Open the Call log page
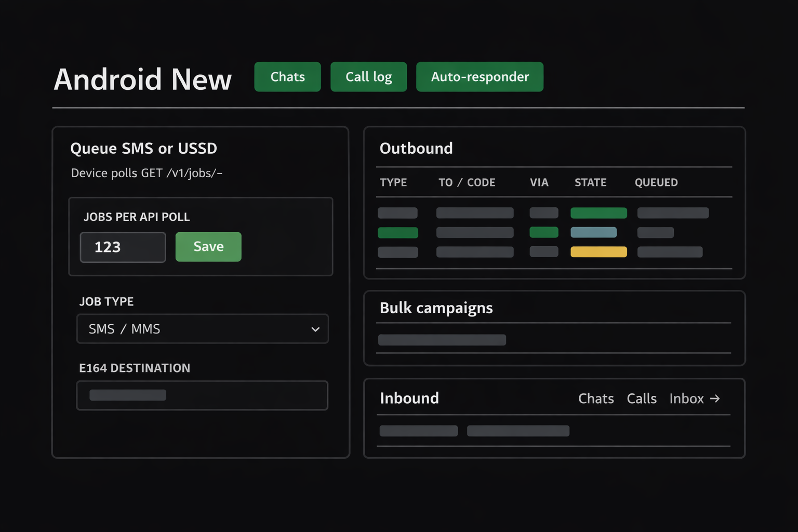Viewport: 798px width, 532px height. pyautogui.click(x=368, y=77)
